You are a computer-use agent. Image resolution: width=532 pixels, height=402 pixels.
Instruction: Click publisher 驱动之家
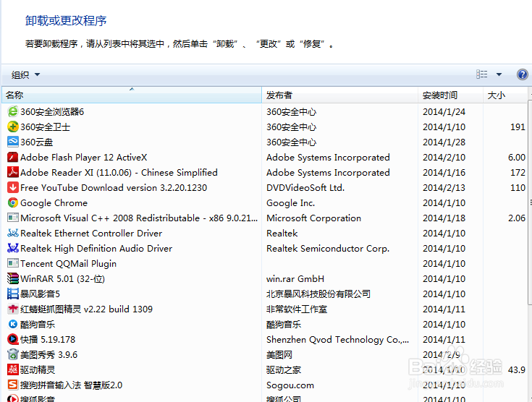click(284, 369)
